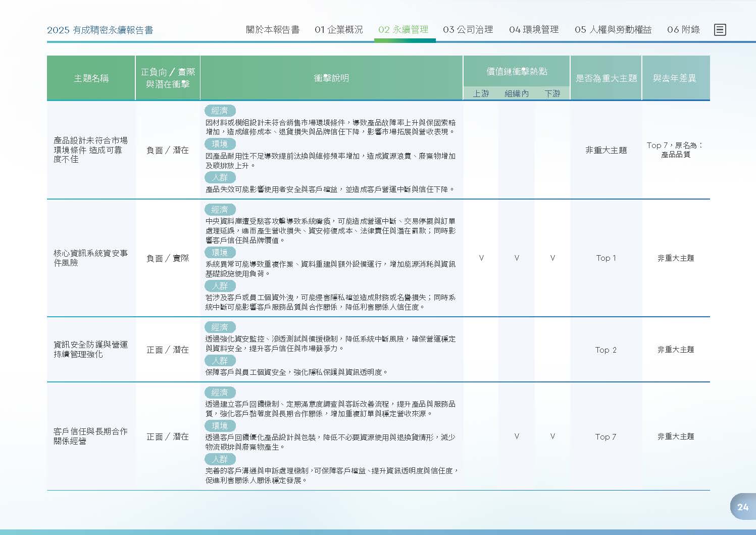Image resolution: width=756 pixels, height=535 pixels.
Task: Click the Top 1 cell
Action: (606, 258)
